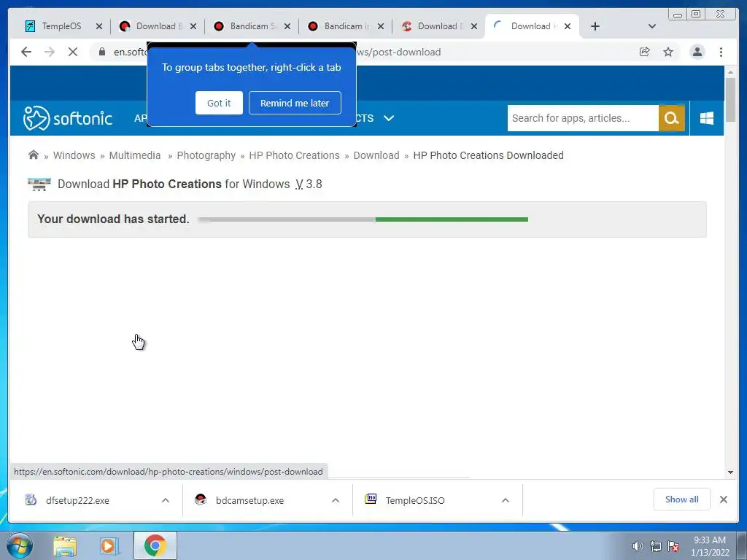747x560 pixels.
Task: Click Show all downloads button
Action: click(x=682, y=499)
